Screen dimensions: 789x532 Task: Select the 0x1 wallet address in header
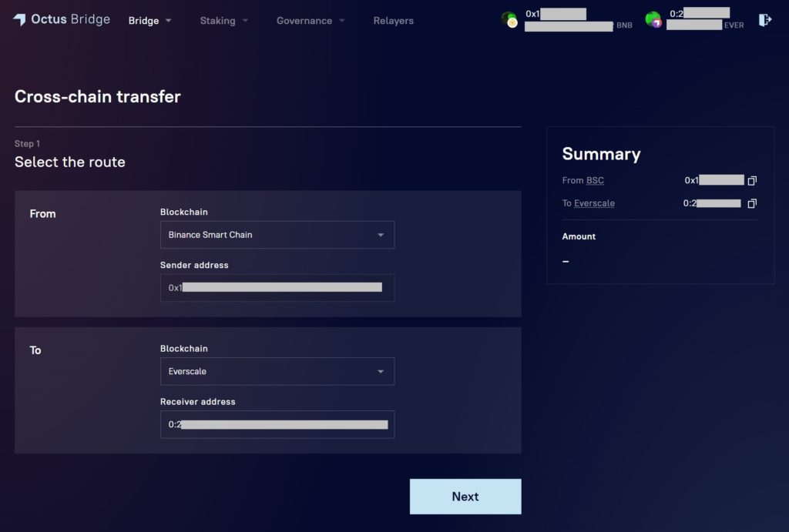coord(555,14)
